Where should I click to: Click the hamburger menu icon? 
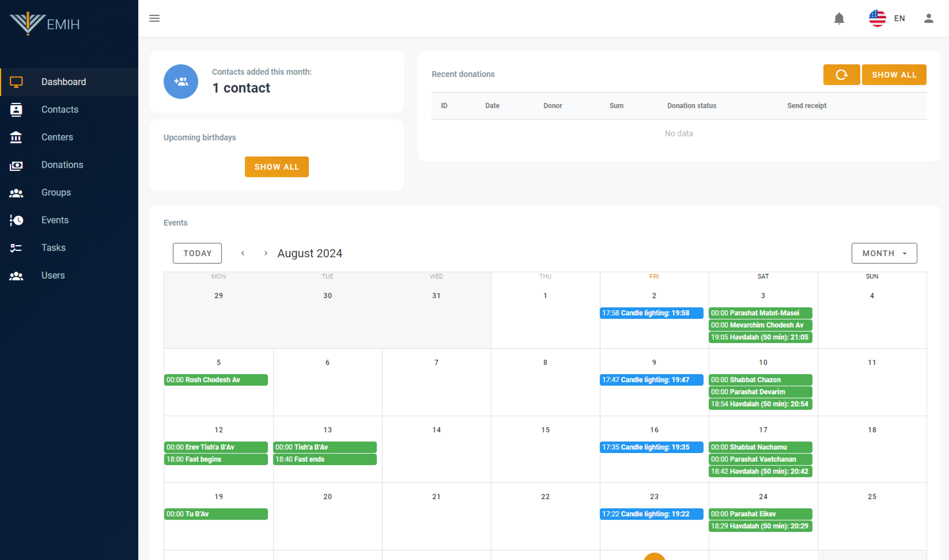[x=154, y=18]
